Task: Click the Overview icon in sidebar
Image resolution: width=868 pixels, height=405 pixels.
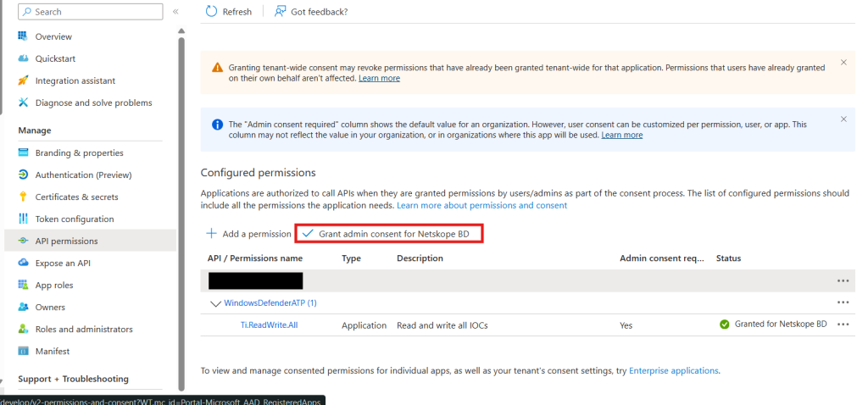Action: point(23,36)
